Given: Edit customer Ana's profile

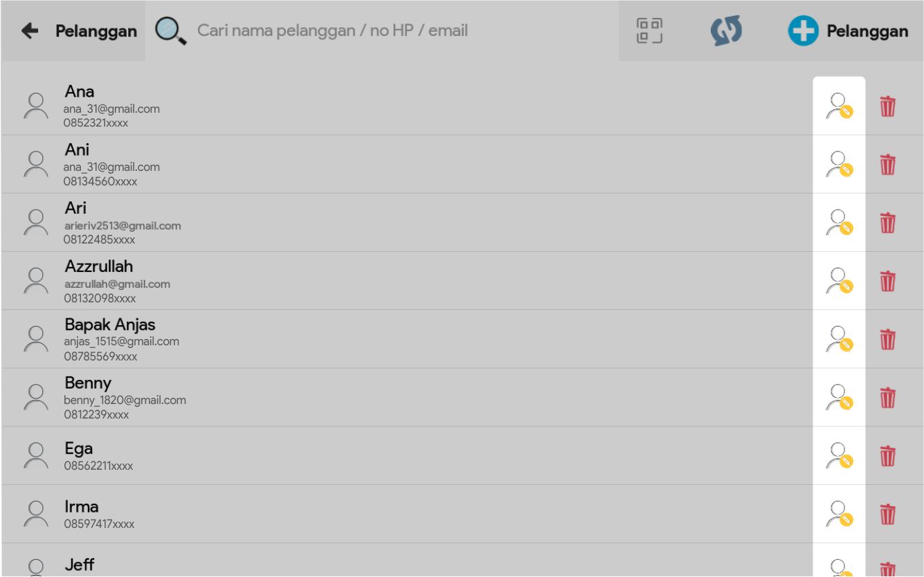Looking at the screenshot, I should [839, 107].
